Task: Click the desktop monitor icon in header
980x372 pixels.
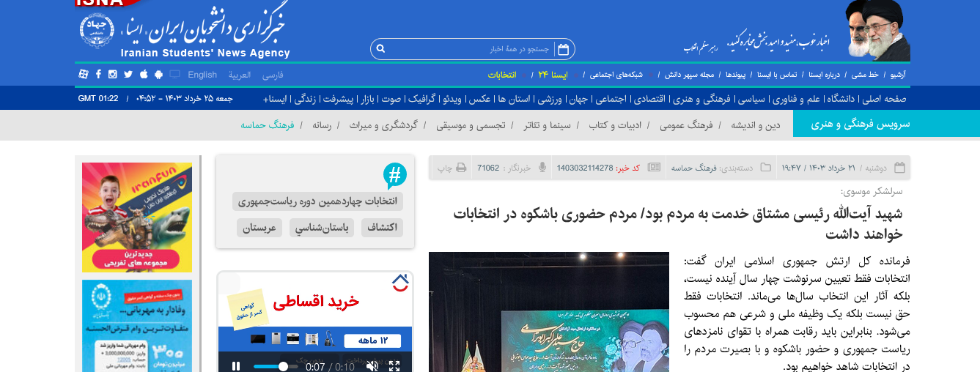Action: click(174, 74)
